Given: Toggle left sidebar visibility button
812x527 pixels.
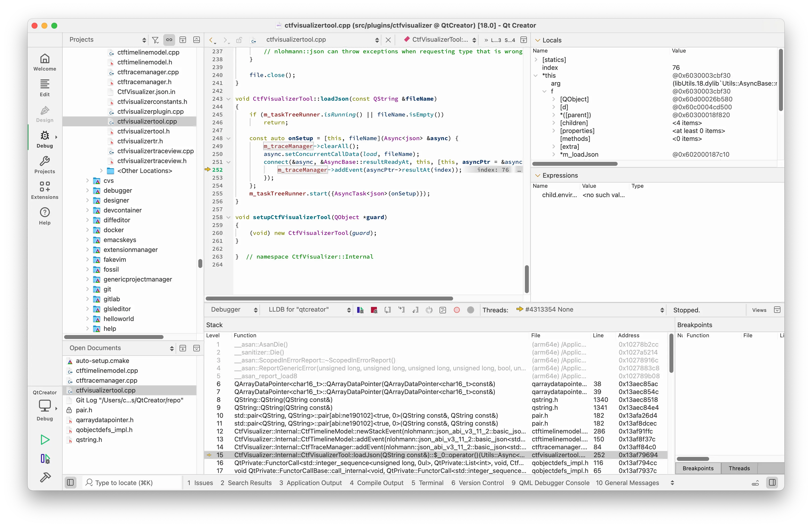Looking at the screenshot, I should coord(70,483).
